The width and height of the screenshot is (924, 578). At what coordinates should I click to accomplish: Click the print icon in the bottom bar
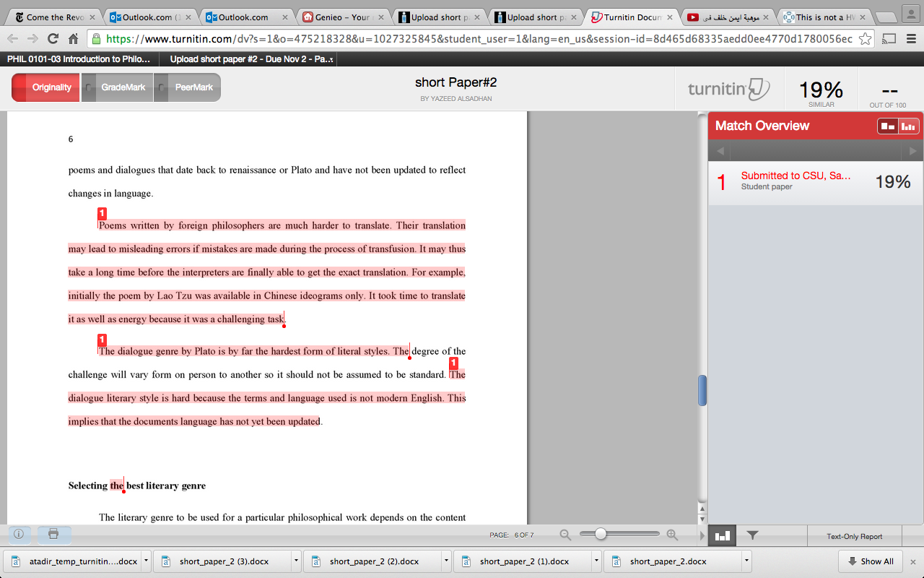click(x=53, y=535)
